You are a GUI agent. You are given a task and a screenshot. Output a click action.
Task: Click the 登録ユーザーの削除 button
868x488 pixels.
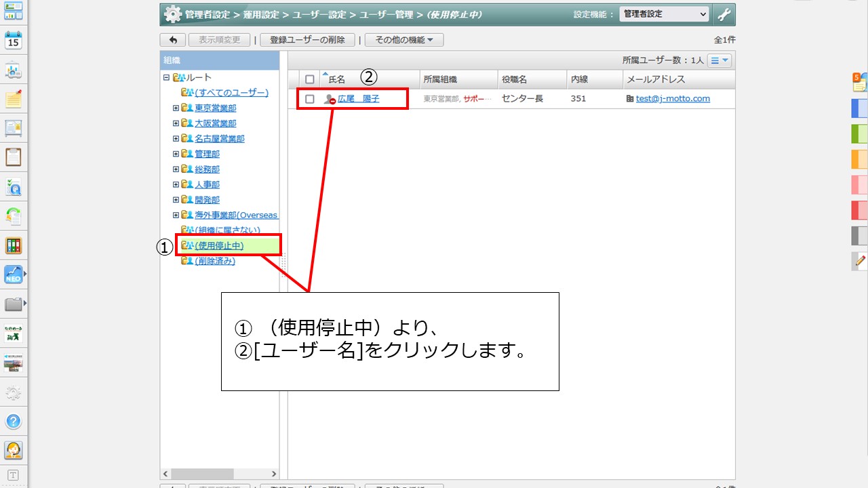pyautogui.click(x=307, y=40)
